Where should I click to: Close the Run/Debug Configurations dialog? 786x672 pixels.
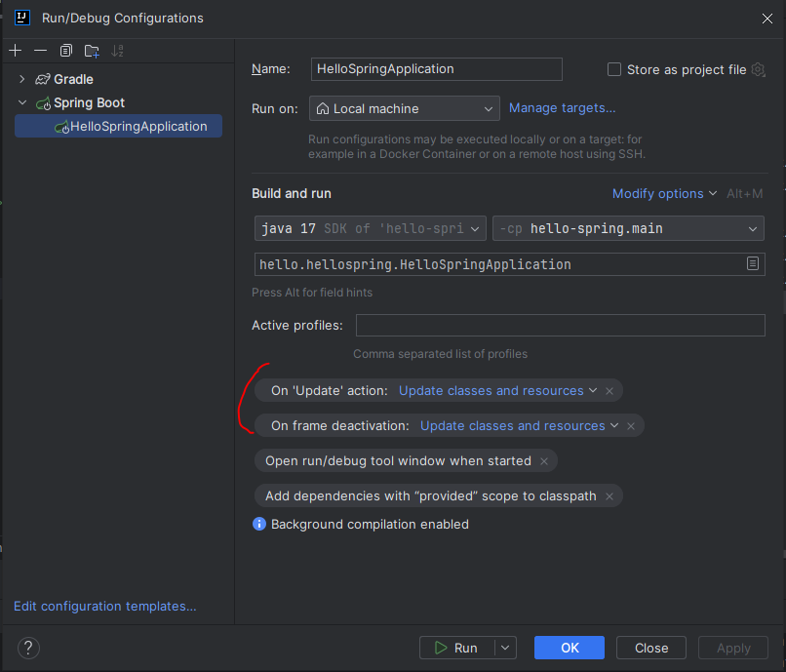[x=766, y=19]
